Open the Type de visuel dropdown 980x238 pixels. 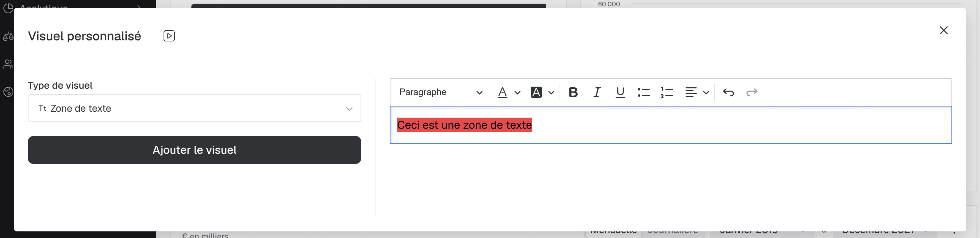click(x=195, y=108)
